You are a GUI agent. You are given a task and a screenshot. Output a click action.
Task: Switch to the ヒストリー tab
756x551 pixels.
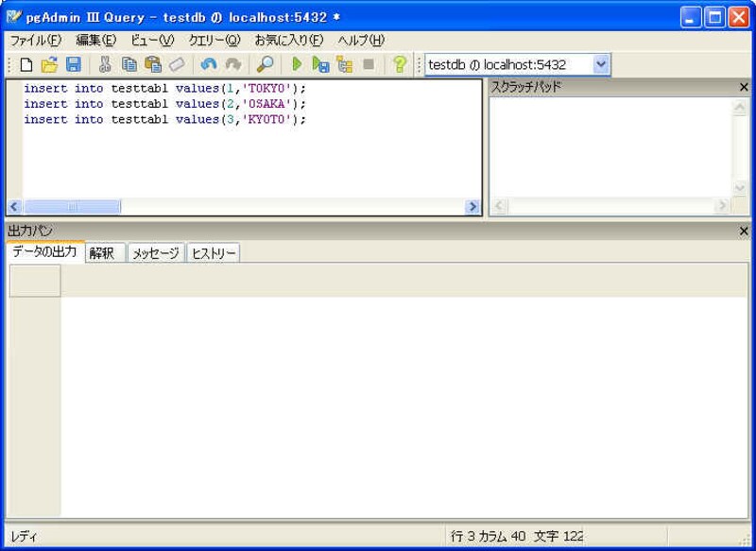[x=214, y=253]
